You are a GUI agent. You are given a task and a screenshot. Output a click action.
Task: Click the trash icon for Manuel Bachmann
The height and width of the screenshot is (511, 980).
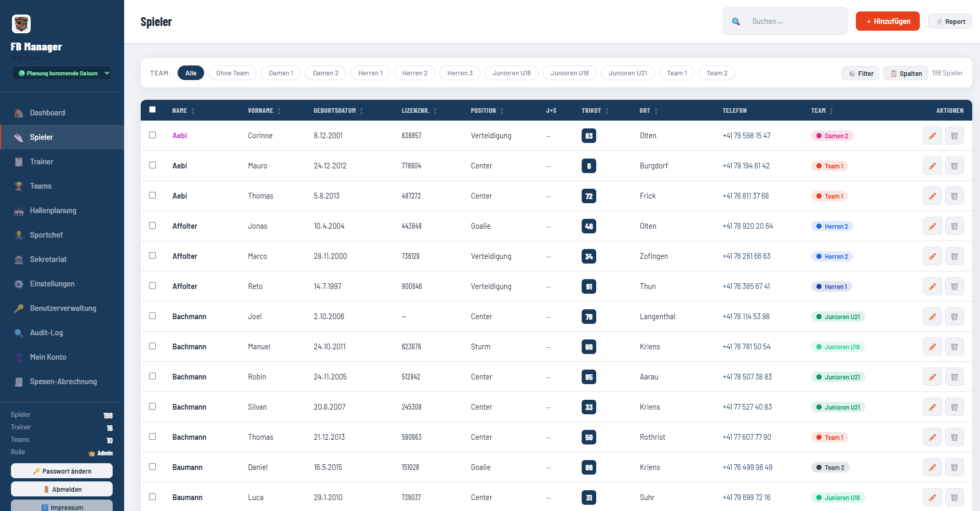point(954,347)
